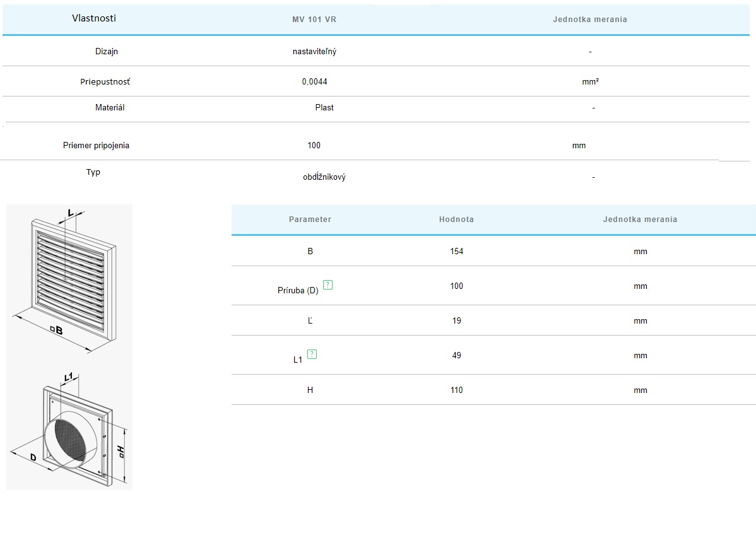Click the Hodnota column header
Viewport: 756px width, 545px height.
pyautogui.click(x=456, y=220)
